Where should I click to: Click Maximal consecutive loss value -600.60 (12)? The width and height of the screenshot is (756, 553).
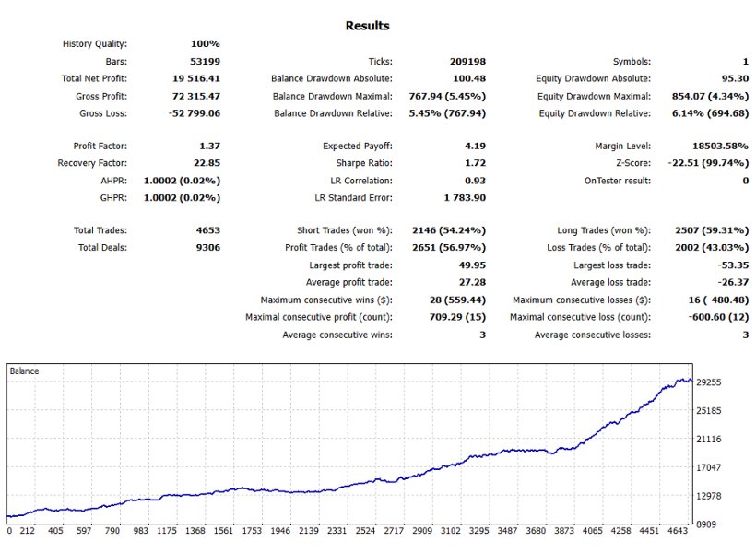718,317
